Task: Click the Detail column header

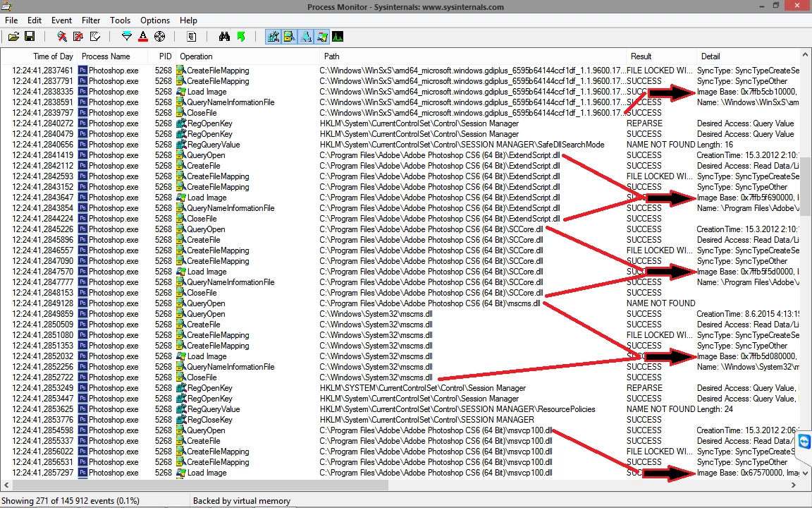Action: click(x=748, y=56)
